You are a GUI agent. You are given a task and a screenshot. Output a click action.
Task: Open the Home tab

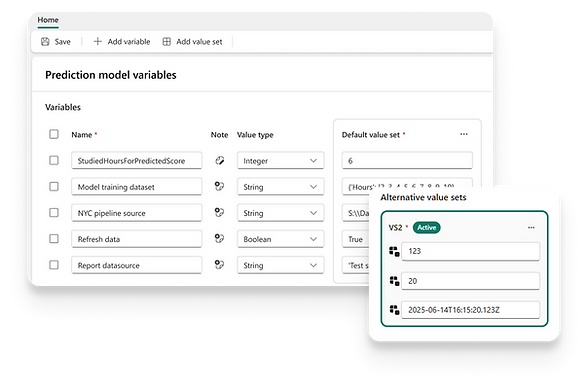tap(48, 20)
